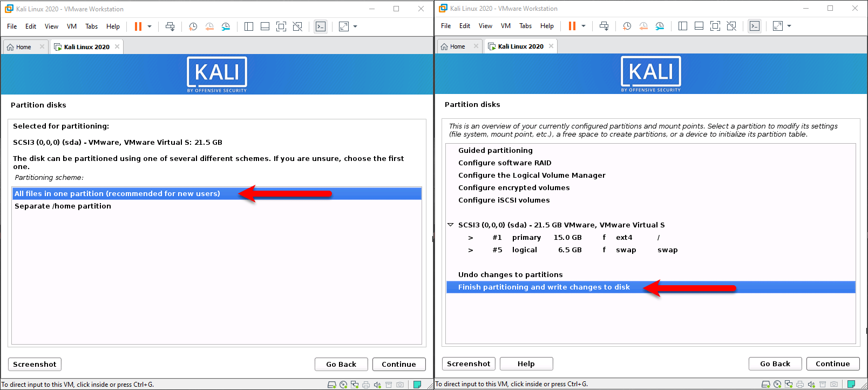The image size is (868, 390).
Task: Toggle library sidebar icon in left window
Action: (x=249, y=26)
